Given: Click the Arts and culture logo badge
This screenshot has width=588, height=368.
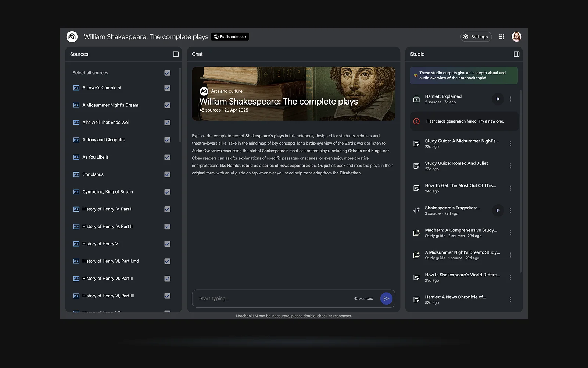Looking at the screenshot, I should [x=204, y=91].
